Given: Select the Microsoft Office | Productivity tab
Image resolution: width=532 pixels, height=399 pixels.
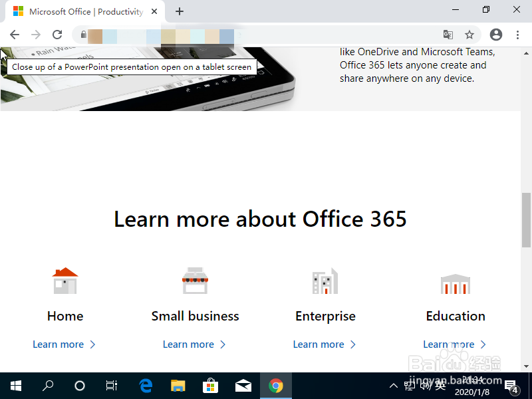Looking at the screenshot, I should tap(85, 11).
